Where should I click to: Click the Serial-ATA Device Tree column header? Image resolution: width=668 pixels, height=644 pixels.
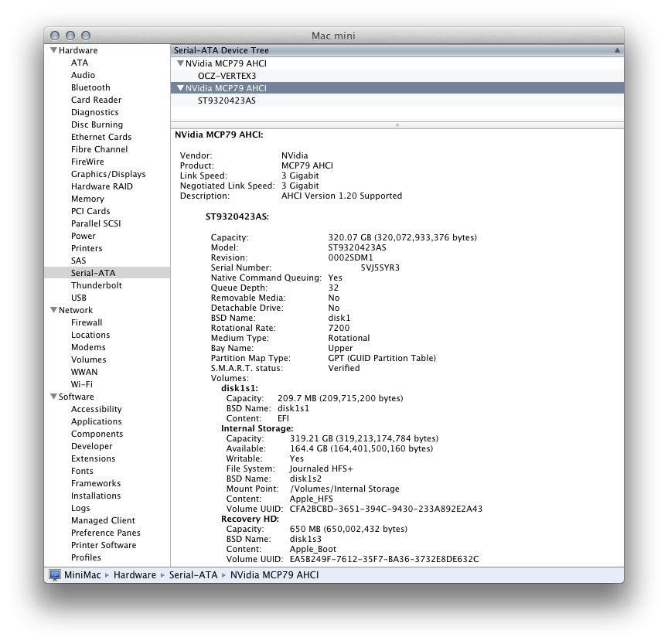pos(397,50)
